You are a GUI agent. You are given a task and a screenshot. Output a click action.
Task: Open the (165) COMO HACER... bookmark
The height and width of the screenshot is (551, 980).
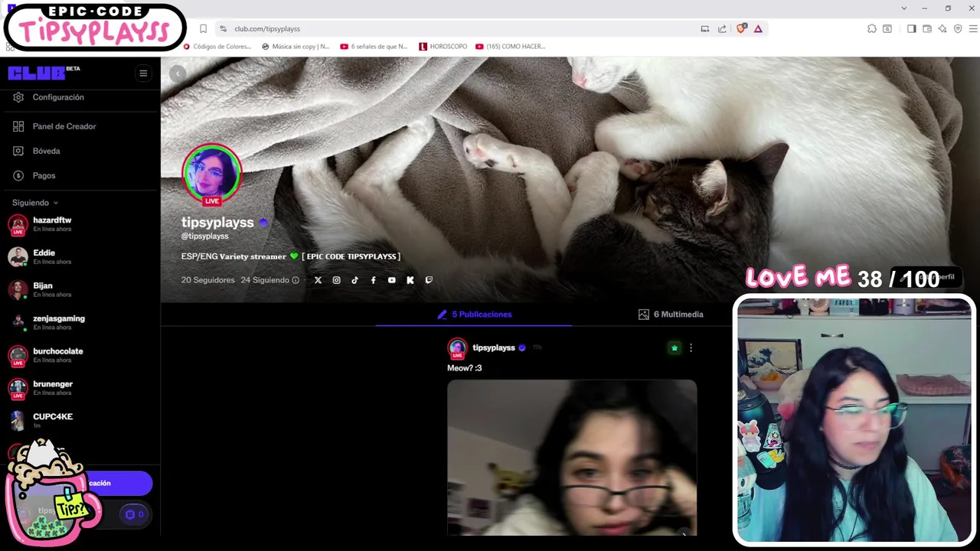(511, 47)
